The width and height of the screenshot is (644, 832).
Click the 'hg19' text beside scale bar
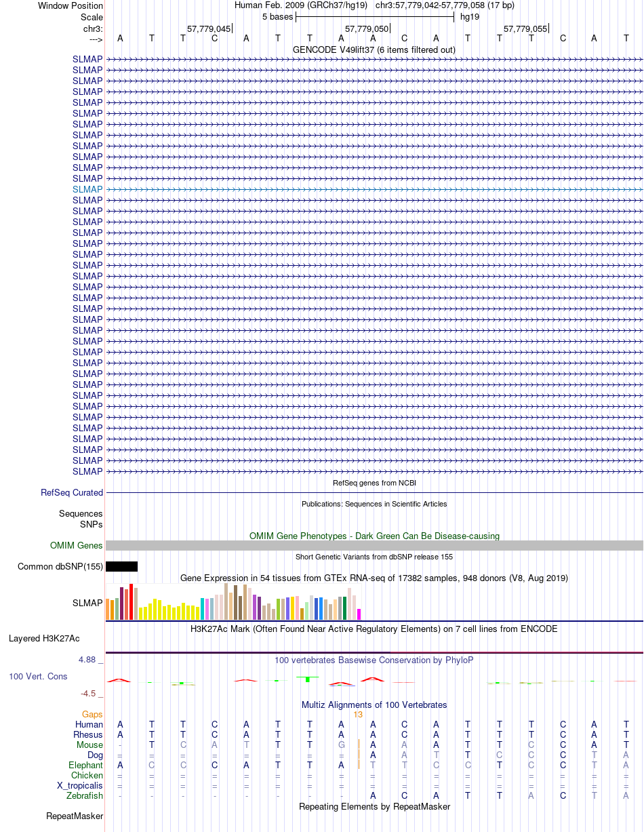470,16
